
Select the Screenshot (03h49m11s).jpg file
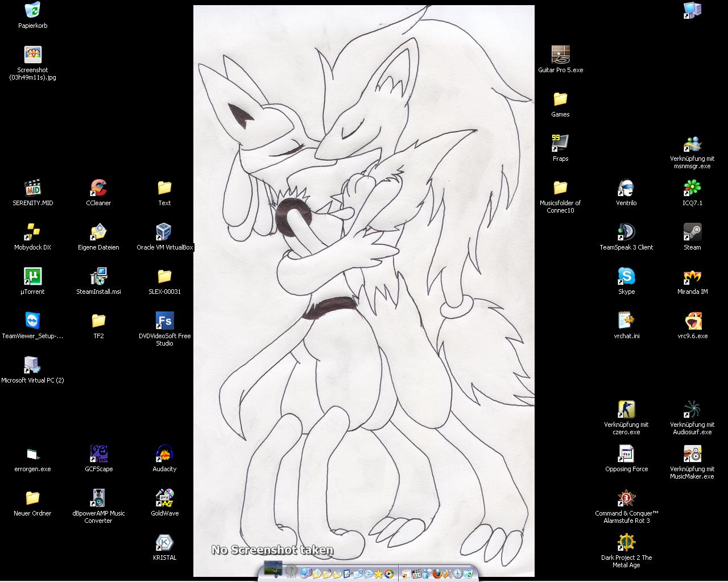32,55
